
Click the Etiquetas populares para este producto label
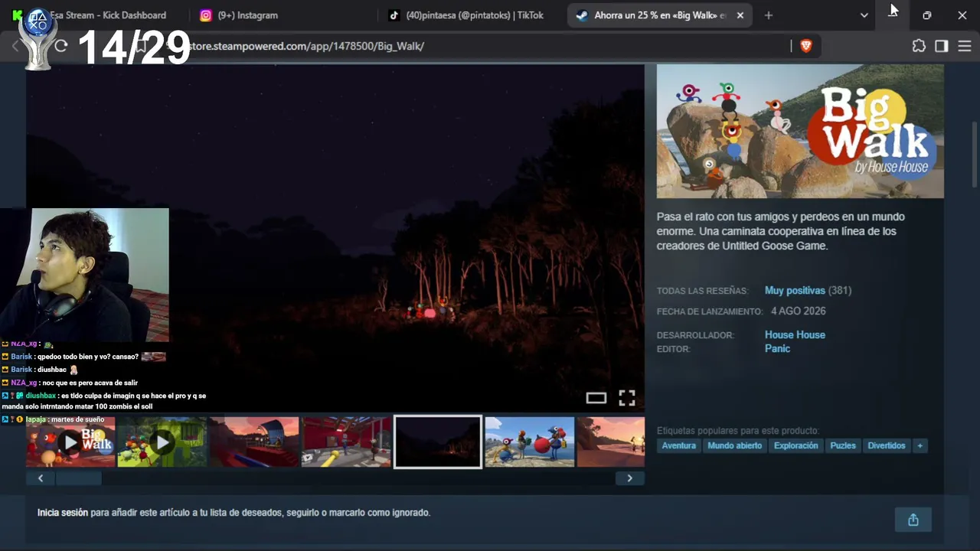tap(738, 431)
